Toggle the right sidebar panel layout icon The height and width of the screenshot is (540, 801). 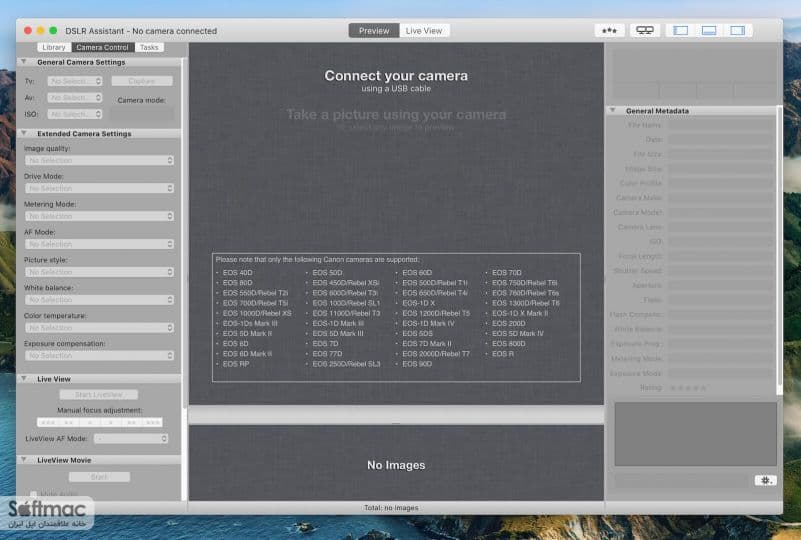tap(738, 31)
